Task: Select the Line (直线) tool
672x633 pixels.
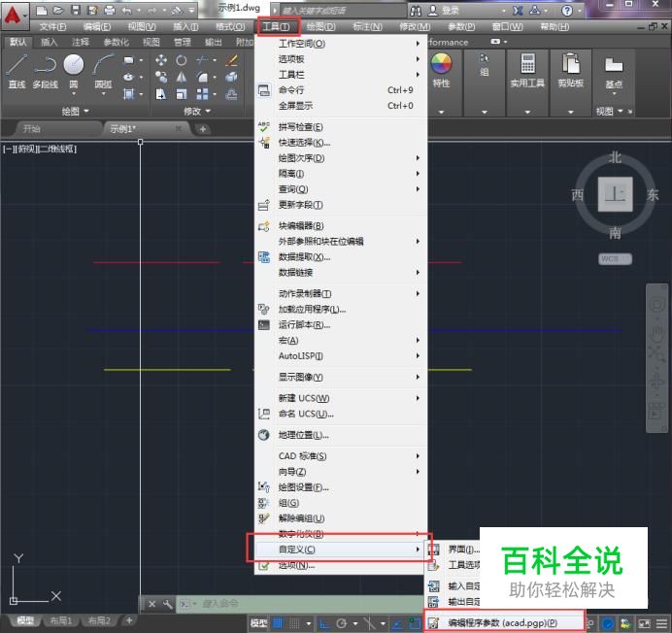Action: [17, 71]
